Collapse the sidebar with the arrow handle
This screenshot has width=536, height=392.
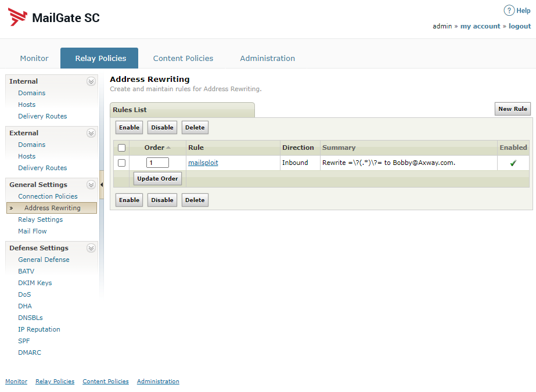click(x=102, y=185)
